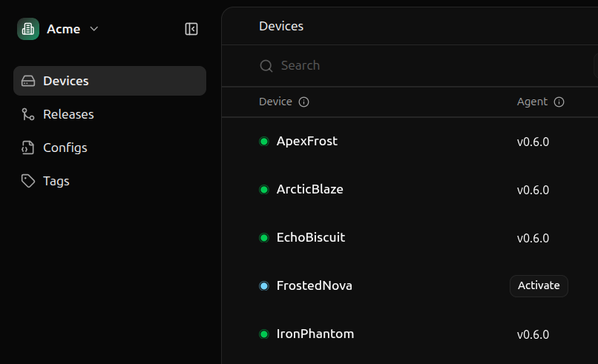Click FrostedNova's blue status dot

(263, 285)
